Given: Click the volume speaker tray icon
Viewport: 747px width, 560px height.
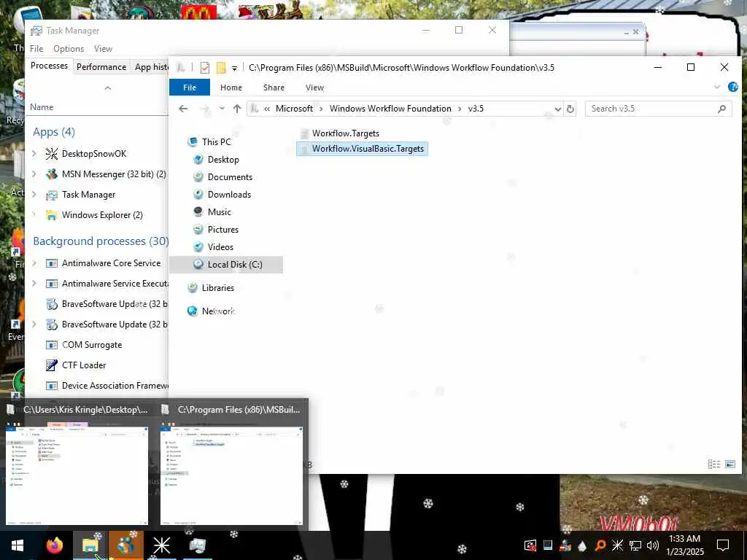Looking at the screenshot, I should click(653, 545).
